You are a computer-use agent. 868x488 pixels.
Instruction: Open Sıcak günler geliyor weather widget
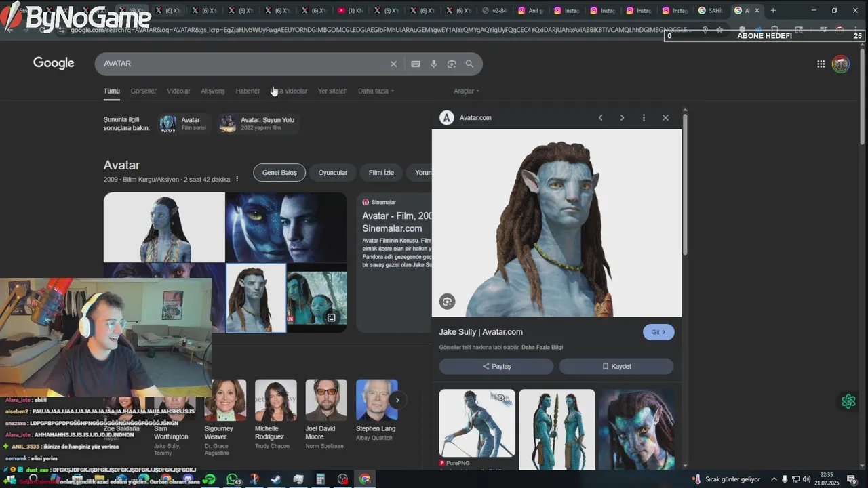click(x=725, y=479)
